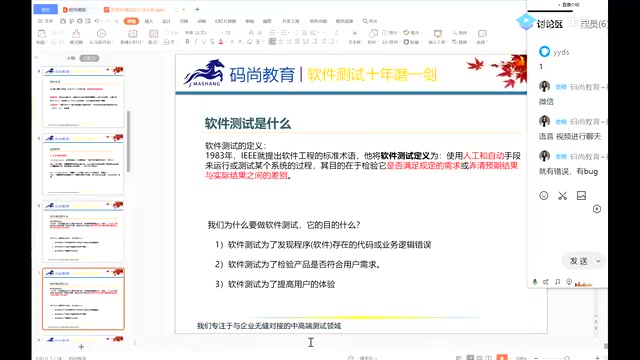This screenshot has width=640, height=360.
Task: Click the chat settings hexagon icon
Action: (597, 209)
